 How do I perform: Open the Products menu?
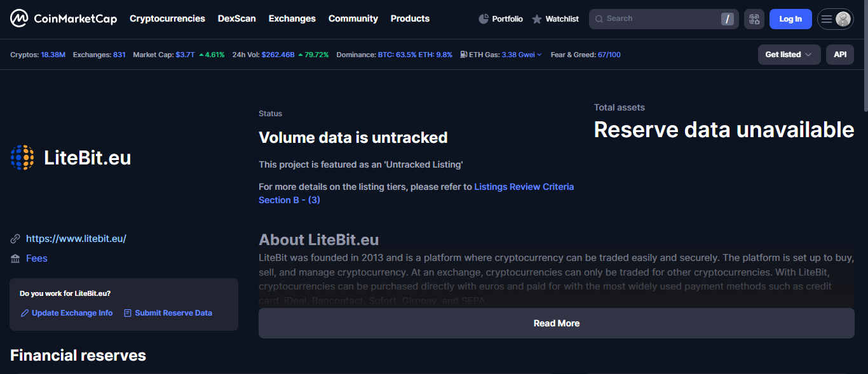pos(410,18)
